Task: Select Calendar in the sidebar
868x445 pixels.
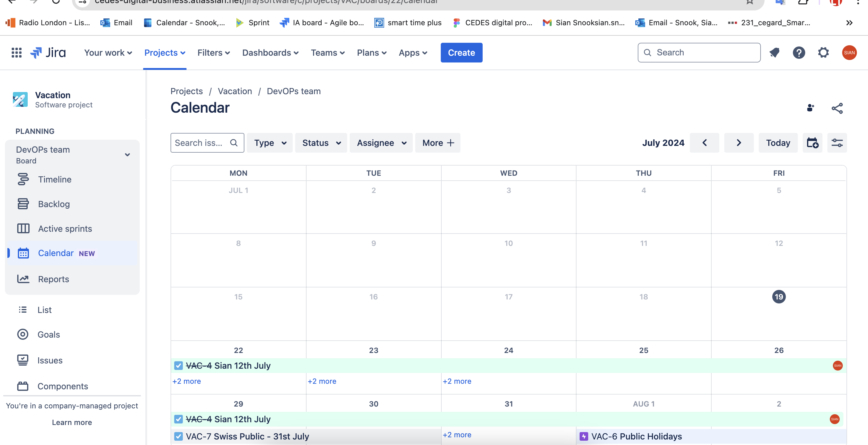Action: pyautogui.click(x=72, y=253)
